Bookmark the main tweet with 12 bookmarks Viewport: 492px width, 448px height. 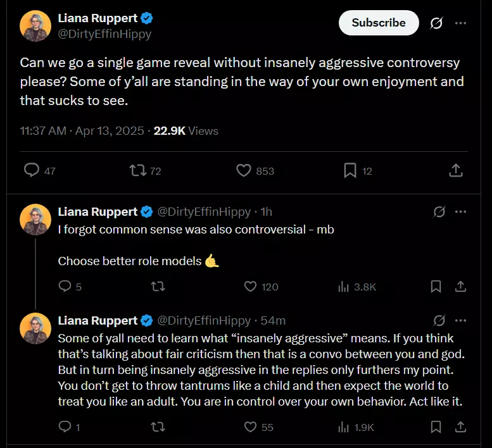pos(358,171)
